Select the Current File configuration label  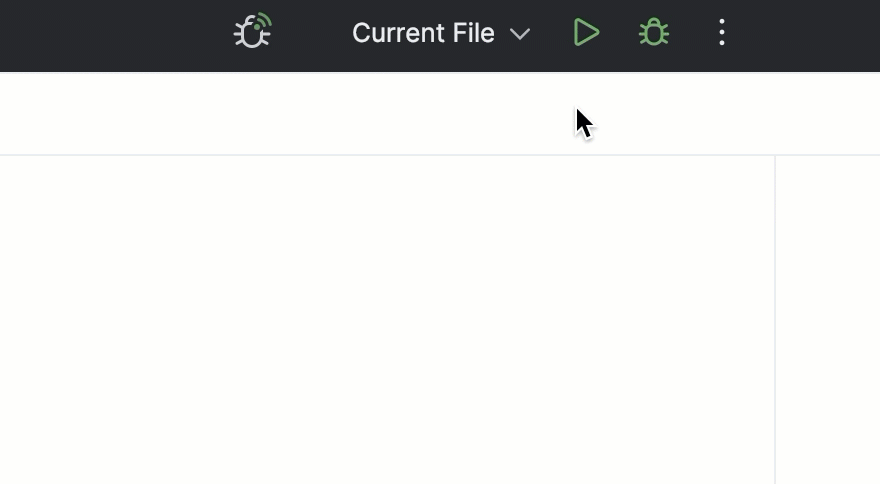point(423,33)
